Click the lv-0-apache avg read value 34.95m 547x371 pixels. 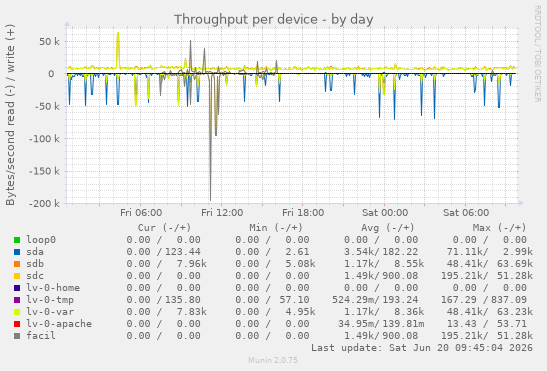[x=356, y=324]
